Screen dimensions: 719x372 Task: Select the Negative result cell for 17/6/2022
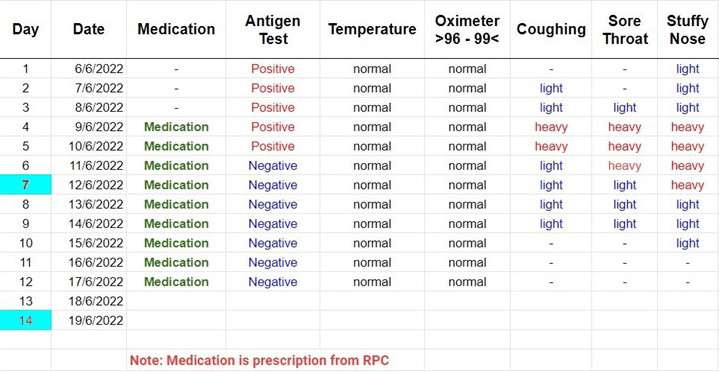[272, 282]
